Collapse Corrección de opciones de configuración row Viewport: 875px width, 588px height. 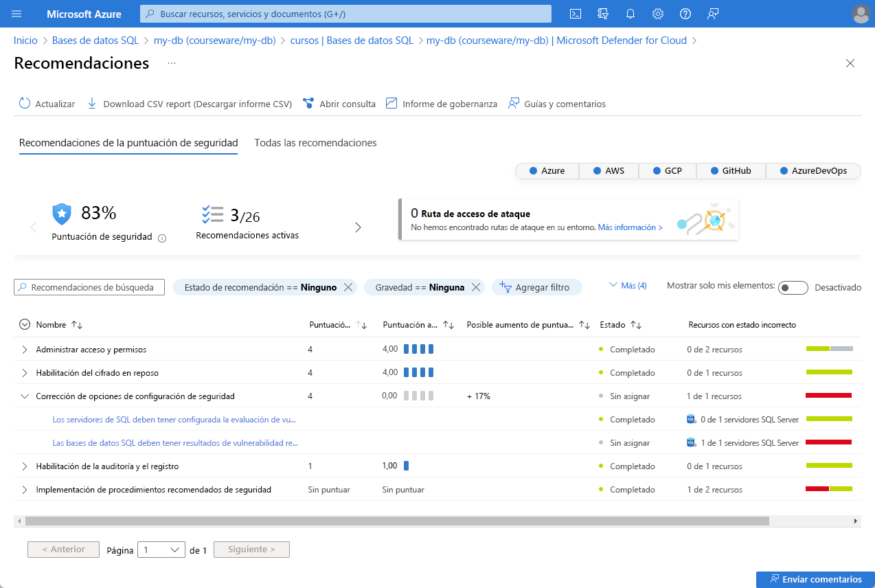[25, 396]
